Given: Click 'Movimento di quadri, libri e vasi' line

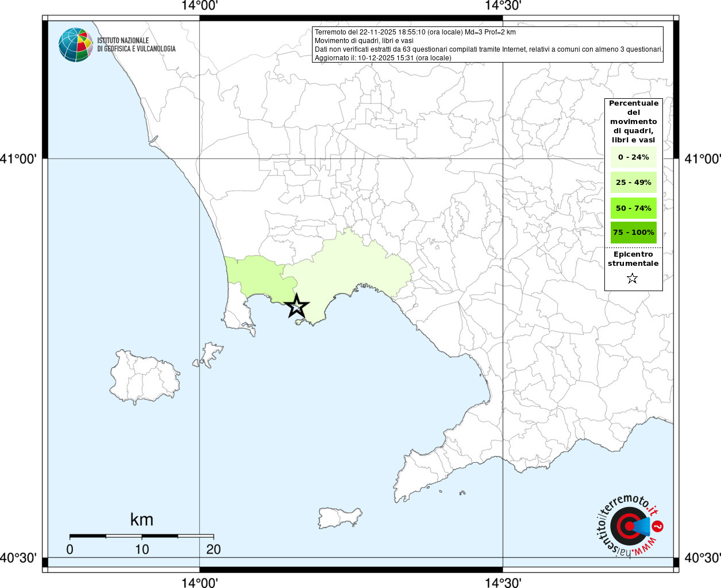Looking at the screenshot, I should click(x=364, y=41).
